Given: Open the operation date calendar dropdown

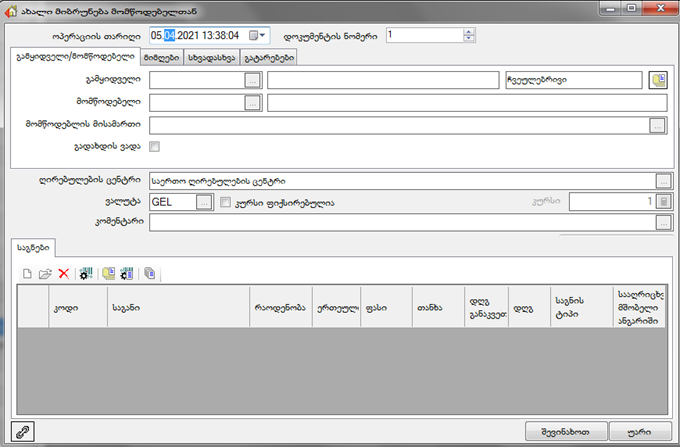Looking at the screenshot, I should coord(258,35).
